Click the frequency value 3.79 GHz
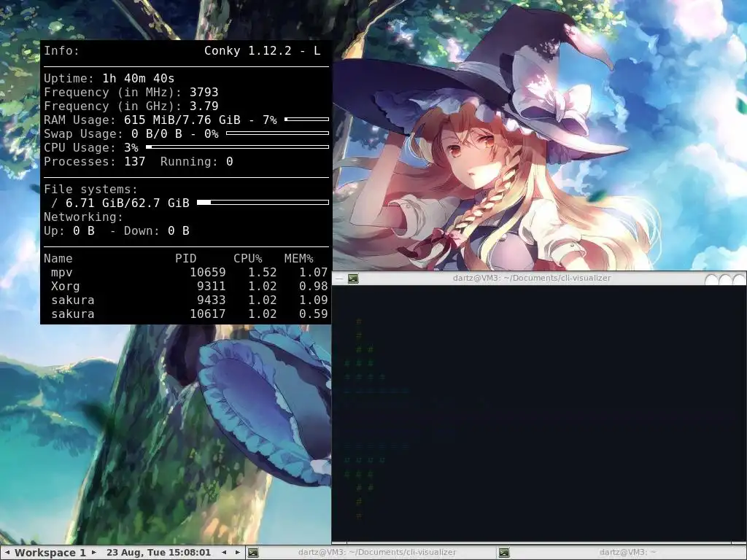This screenshot has height=560, width=747. click(x=204, y=106)
